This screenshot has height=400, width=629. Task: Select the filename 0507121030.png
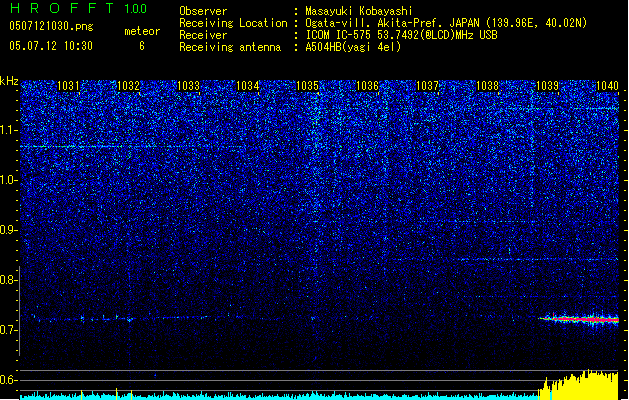coord(51,26)
